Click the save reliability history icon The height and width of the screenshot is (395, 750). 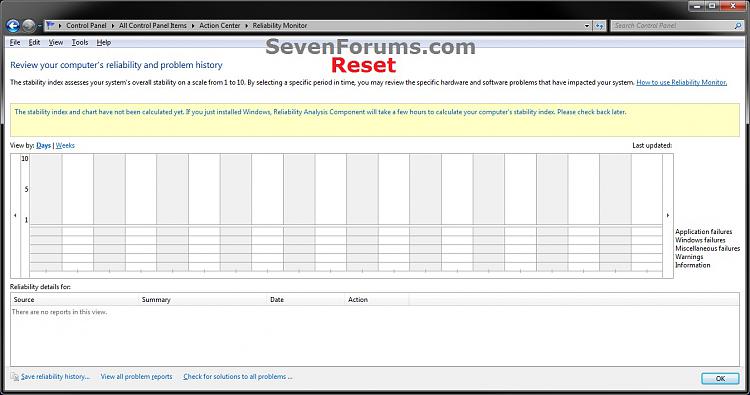coord(15,377)
